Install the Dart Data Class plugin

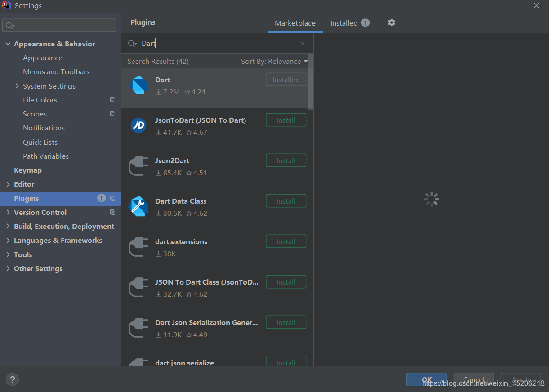pyautogui.click(x=286, y=201)
